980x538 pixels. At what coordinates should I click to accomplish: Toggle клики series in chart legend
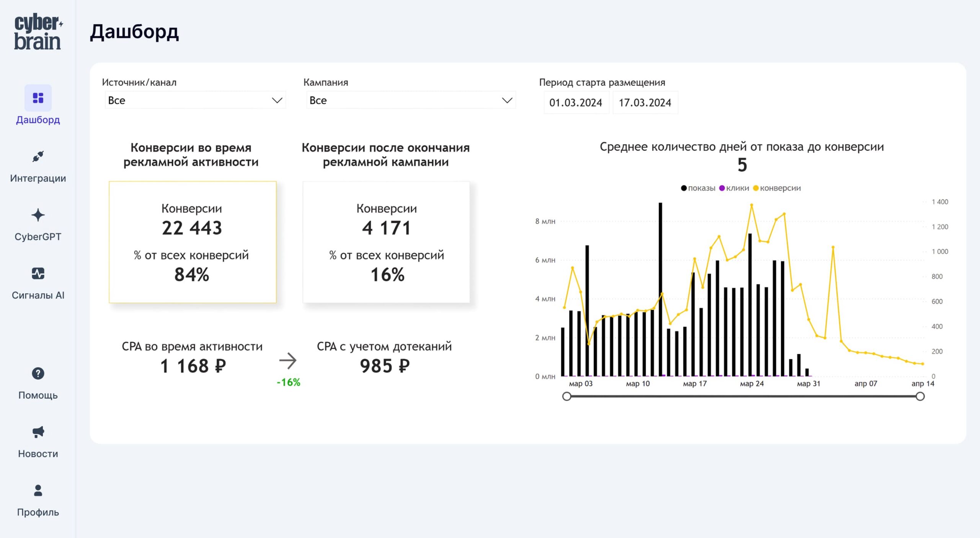click(x=734, y=188)
